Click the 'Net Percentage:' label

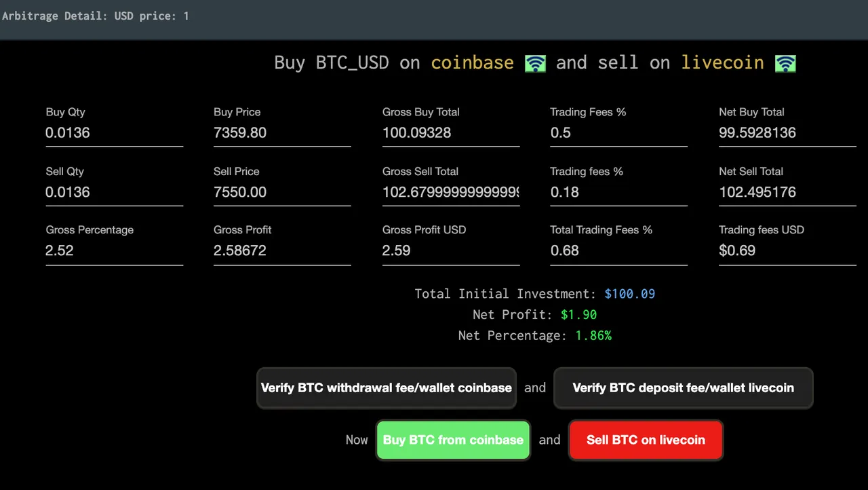(x=513, y=336)
